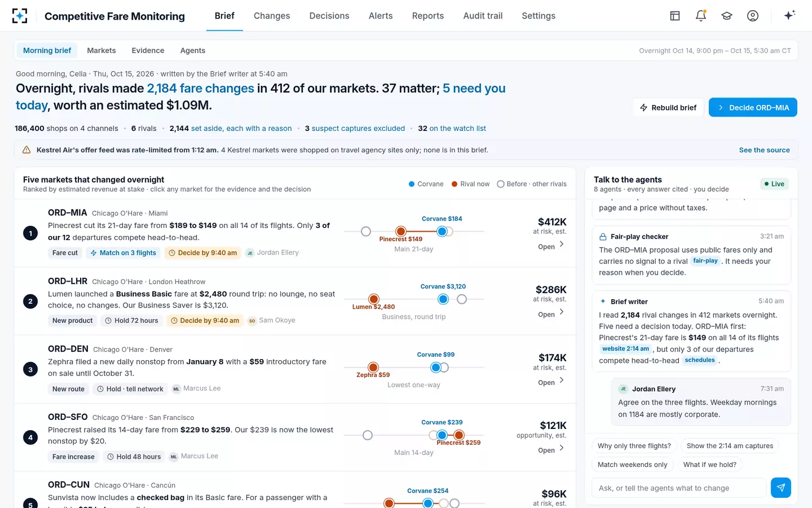Open the Alerts tab
Screen dimensions: 812x508
click(381, 16)
